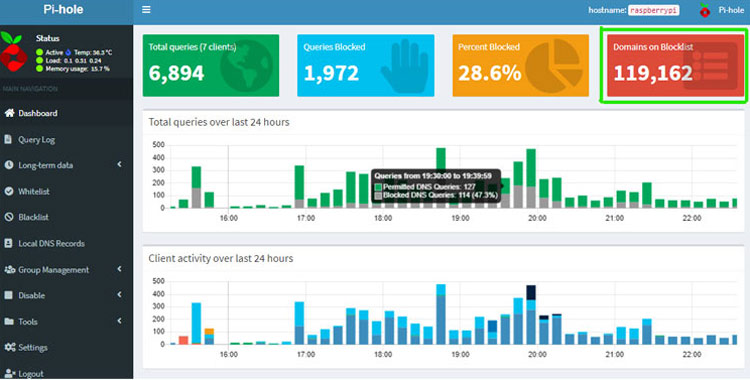Open the Queries Blocked card showing 1,972
Image resolution: width=750 pixels, height=380 pixels.
[x=366, y=66]
